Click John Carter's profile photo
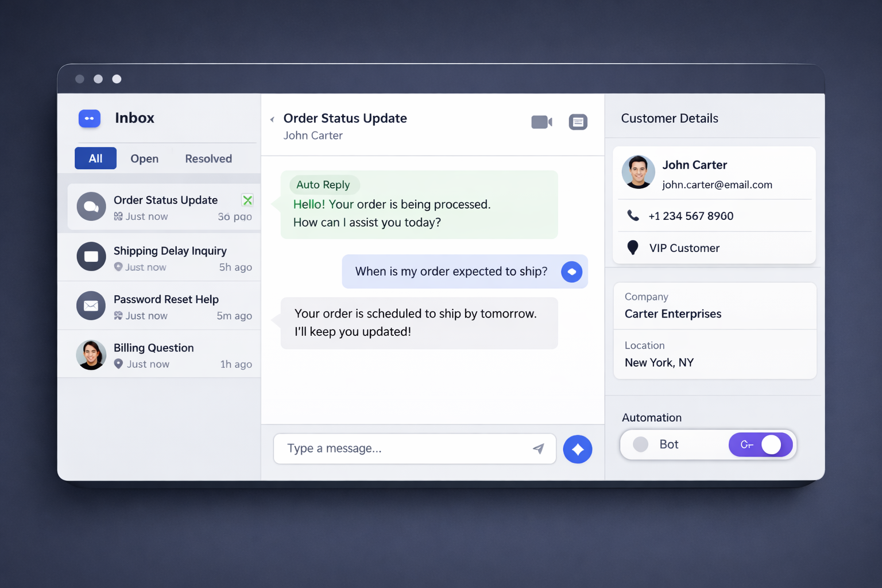The image size is (882, 588). click(639, 172)
